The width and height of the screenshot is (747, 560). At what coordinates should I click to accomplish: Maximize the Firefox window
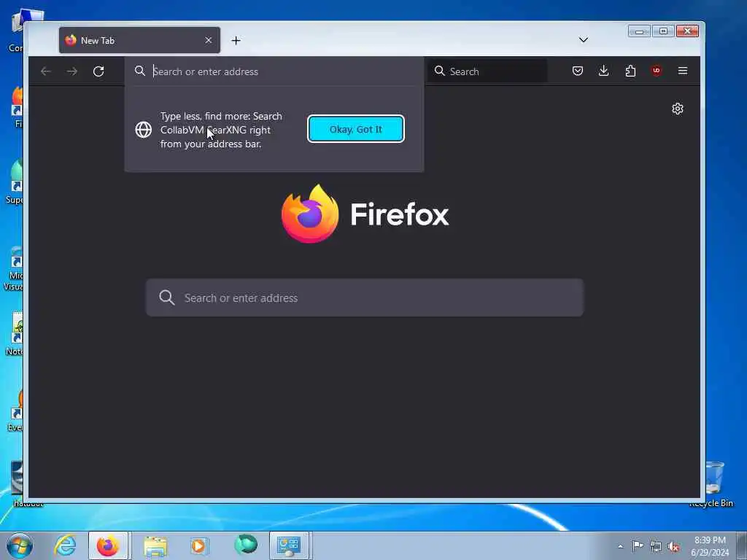click(x=663, y=31)
